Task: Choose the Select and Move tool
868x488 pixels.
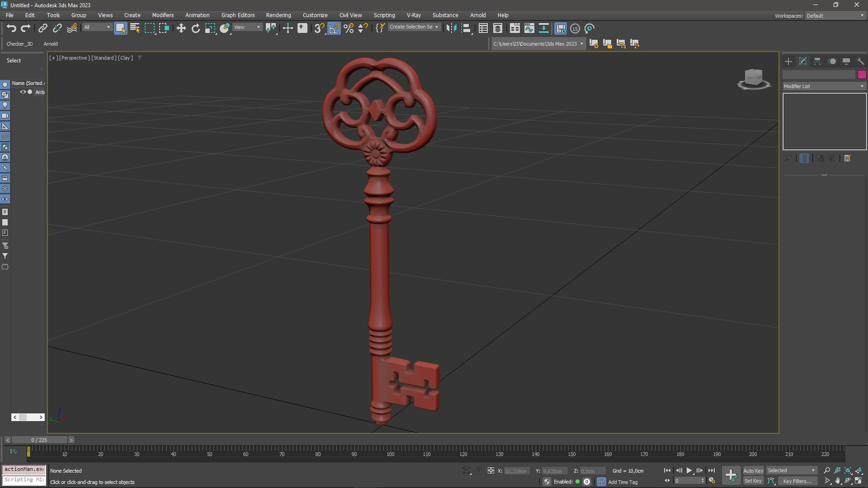Action: coord(181,28)
